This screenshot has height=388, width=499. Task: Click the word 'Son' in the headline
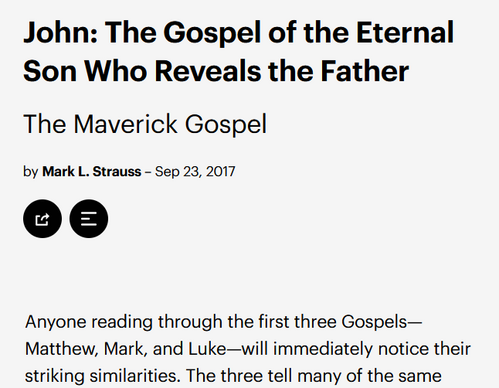(50, 71)
